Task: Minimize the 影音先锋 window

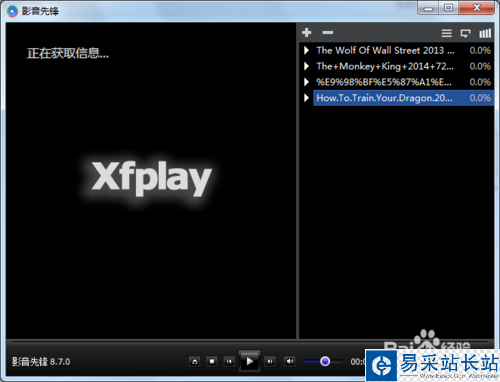Action: pos(428,8)
